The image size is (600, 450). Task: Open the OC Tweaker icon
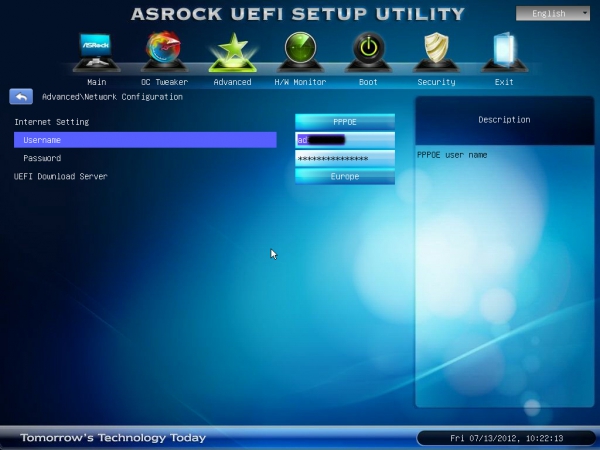pyautogui.click(x=164, y=52)
